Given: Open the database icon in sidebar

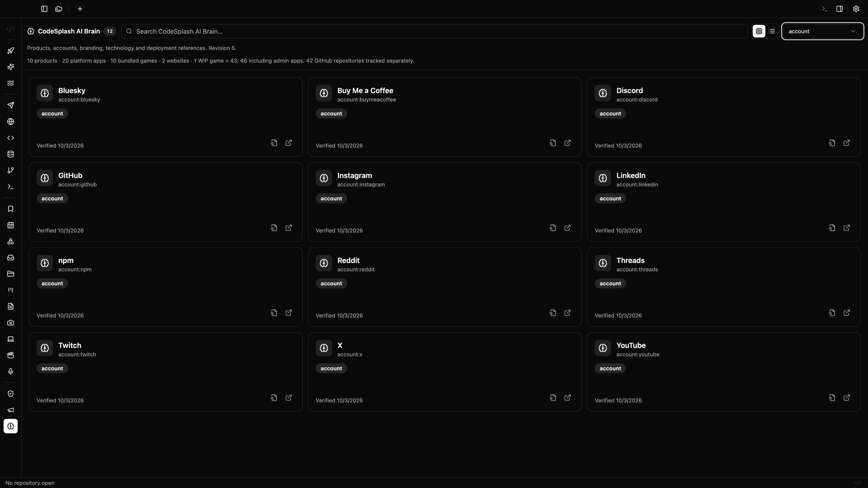Looking at the screenshot, I should coord(10,154).
